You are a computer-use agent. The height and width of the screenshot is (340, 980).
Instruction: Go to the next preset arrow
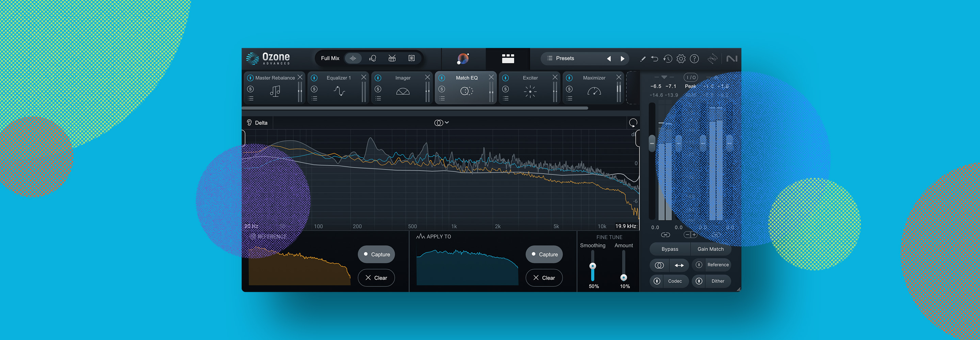[622, 58]
